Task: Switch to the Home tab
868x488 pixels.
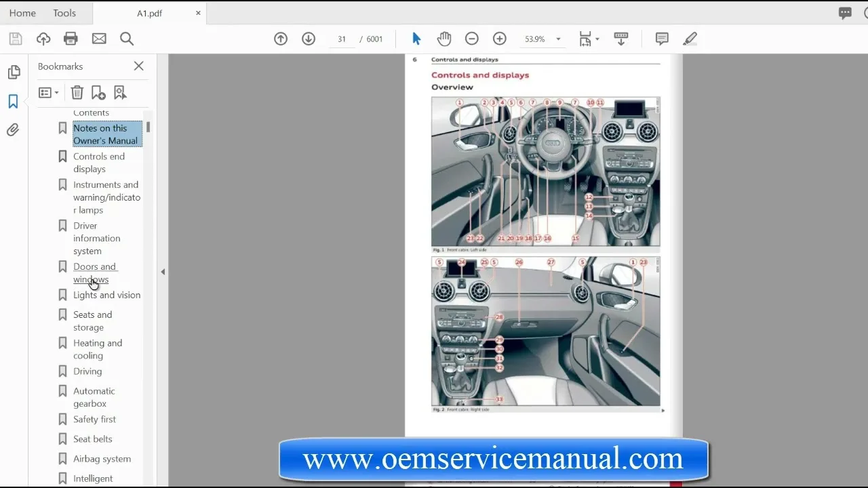Action: 22,13
